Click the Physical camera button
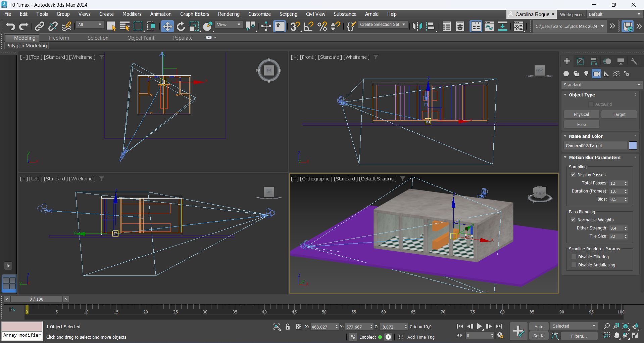The width and height of the screenshot is (644, 343). pos(581,114)
